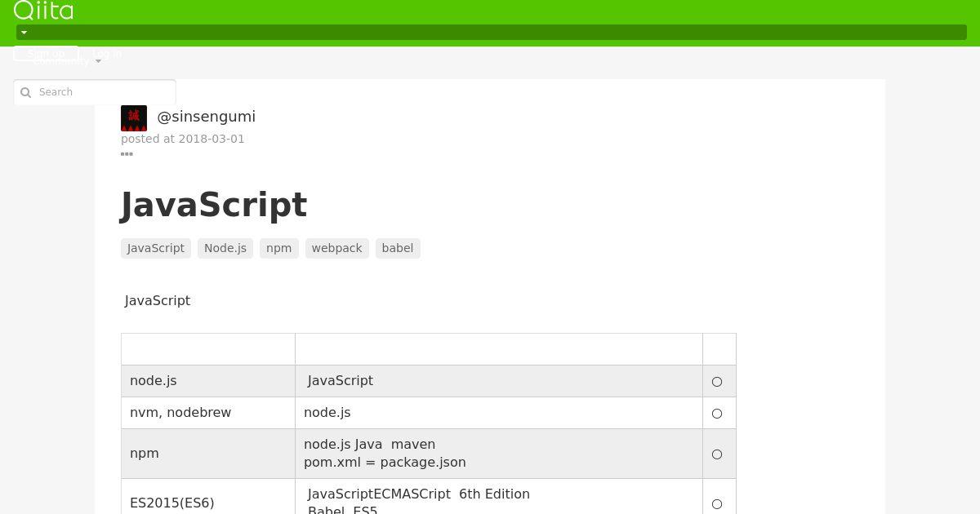
Task: Open the @sinsengumi profile link
Action: point(206,117)
